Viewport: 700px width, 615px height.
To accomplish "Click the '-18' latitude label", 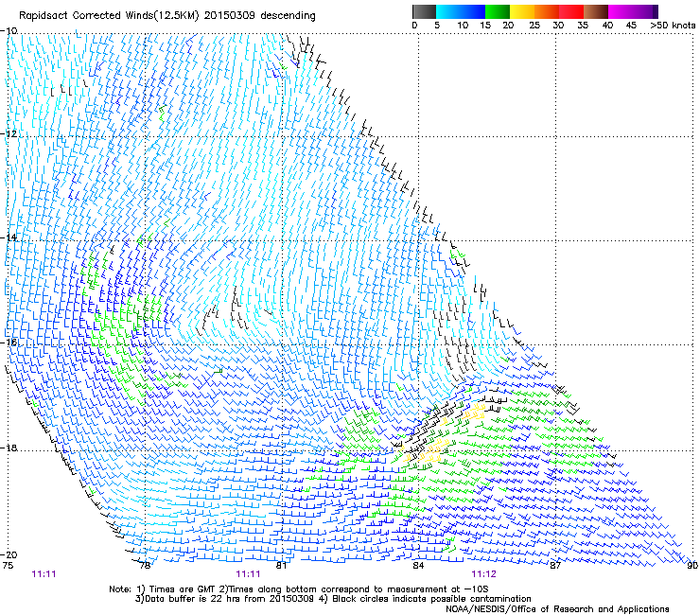I will 9,448.
